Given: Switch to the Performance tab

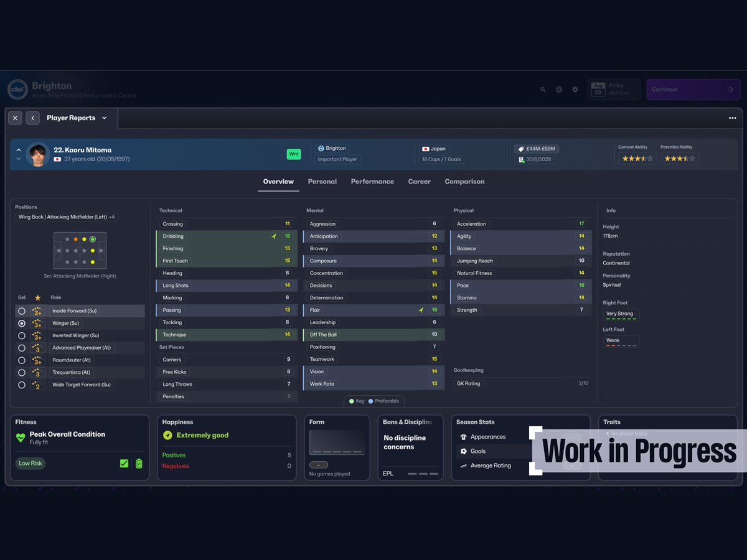Looking at the screenshot, I should click(x=372, y=182).
